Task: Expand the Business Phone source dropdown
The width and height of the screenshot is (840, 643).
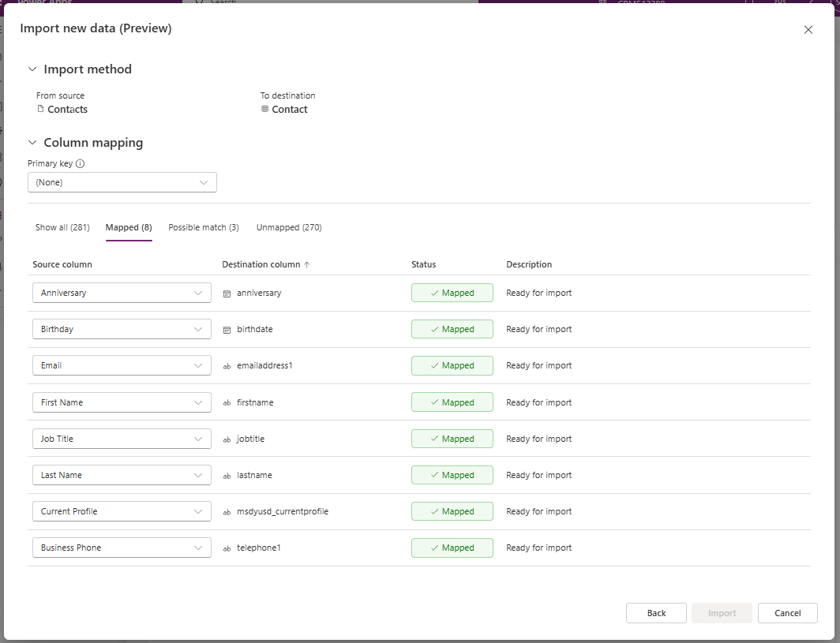Action: pos(122,548)
